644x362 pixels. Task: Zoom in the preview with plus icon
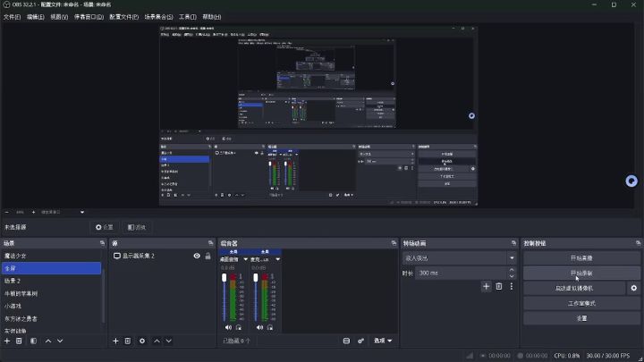[x=33, y=212]
